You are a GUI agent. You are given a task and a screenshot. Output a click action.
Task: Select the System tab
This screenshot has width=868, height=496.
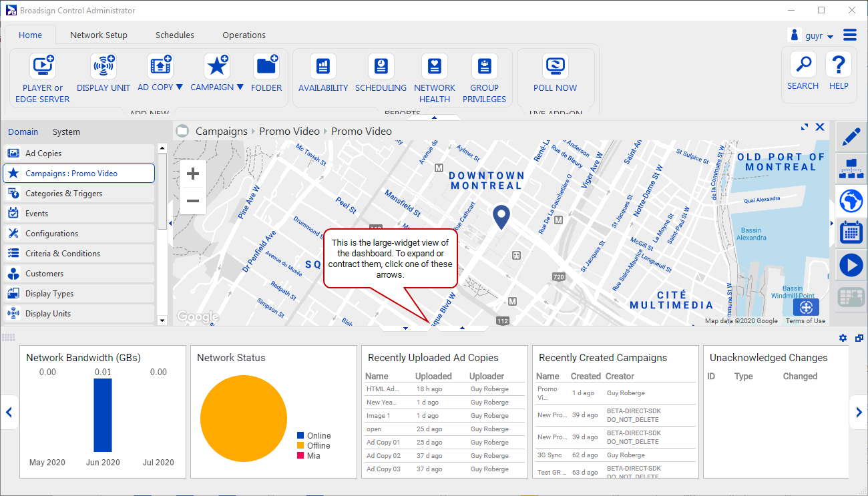tap(66, 132)
